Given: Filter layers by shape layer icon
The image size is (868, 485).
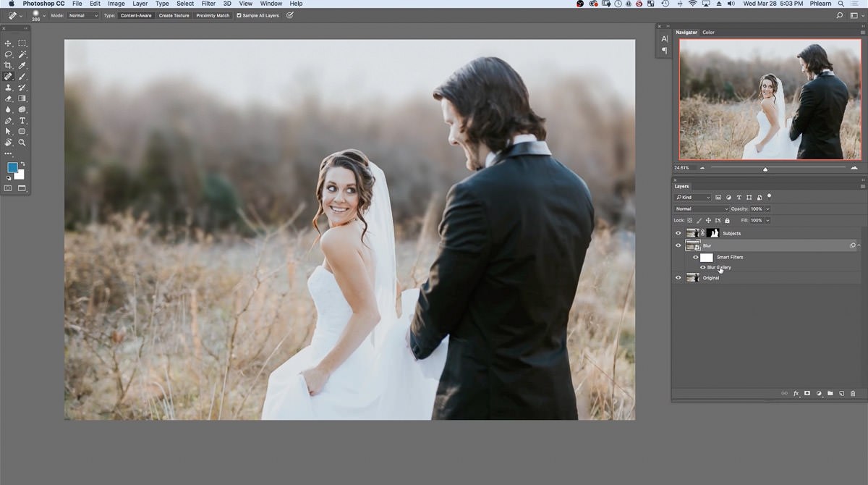Looking at the screenshot, I should pyautogui.click(x=749, y=197).
